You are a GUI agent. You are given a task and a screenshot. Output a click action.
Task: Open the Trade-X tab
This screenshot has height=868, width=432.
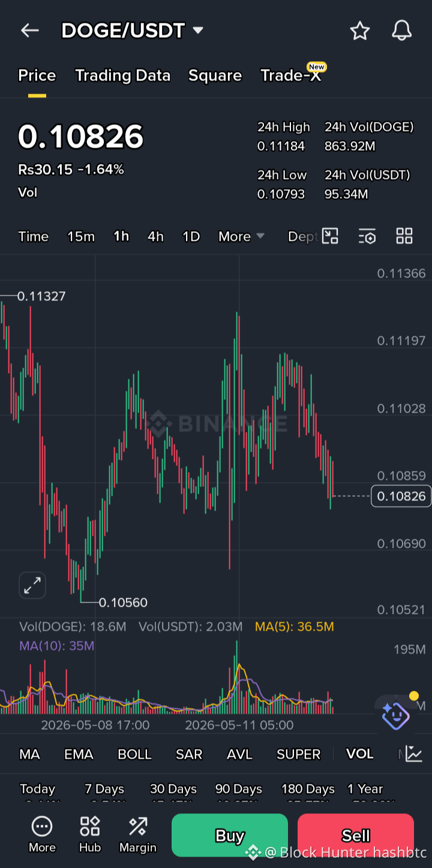(x=292, y=74)
